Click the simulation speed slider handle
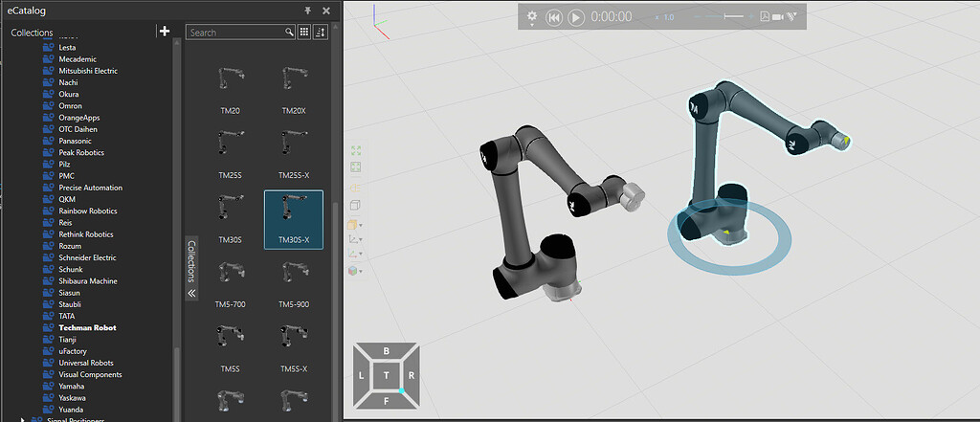The width and height of the screenshot is (980, 422). (x=725, y=17)
